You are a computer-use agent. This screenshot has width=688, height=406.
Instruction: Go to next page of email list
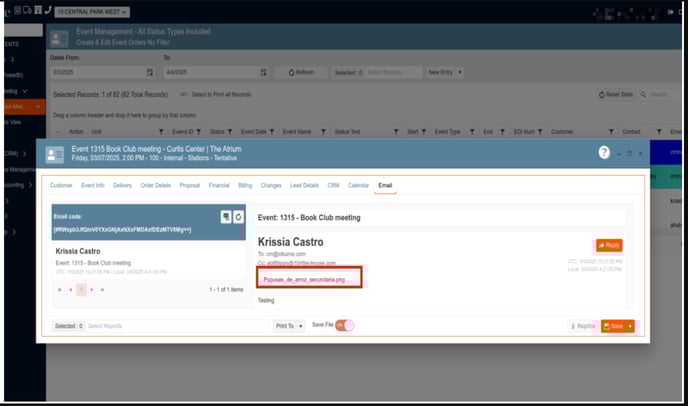pyautogui.click(x=92, y=289)
